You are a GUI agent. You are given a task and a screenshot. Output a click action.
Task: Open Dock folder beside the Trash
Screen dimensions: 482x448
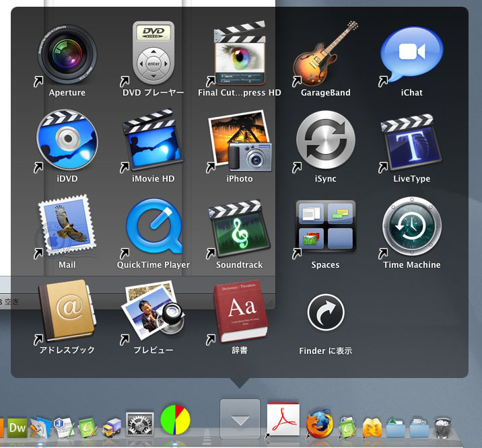419,427
